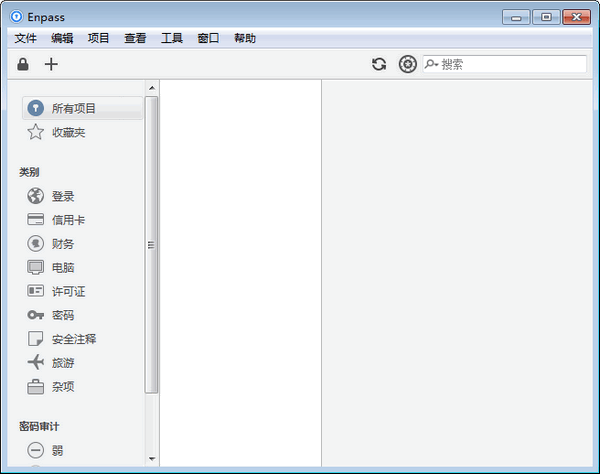Sync data using the circular arrows icon
Image resolution: width=600 pixels, height=474 pixels.
379,64
